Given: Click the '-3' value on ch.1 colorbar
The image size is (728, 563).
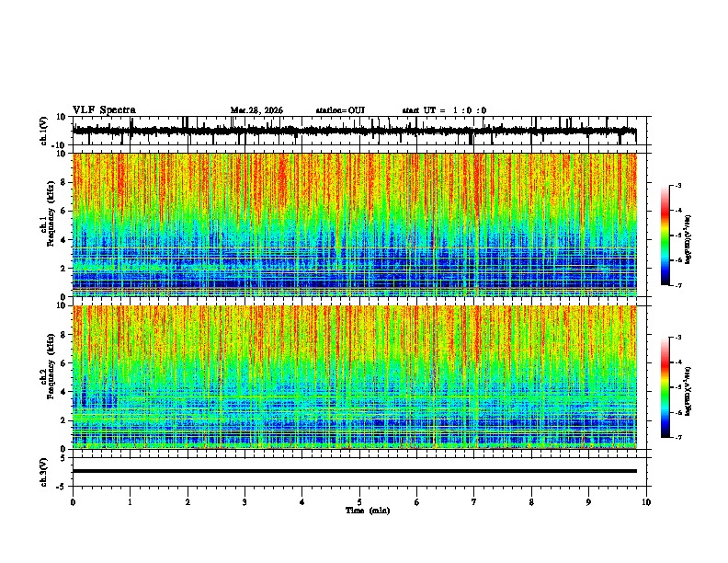Looking at the screenshot, I should pyautogui.click(x=677, y=185).
